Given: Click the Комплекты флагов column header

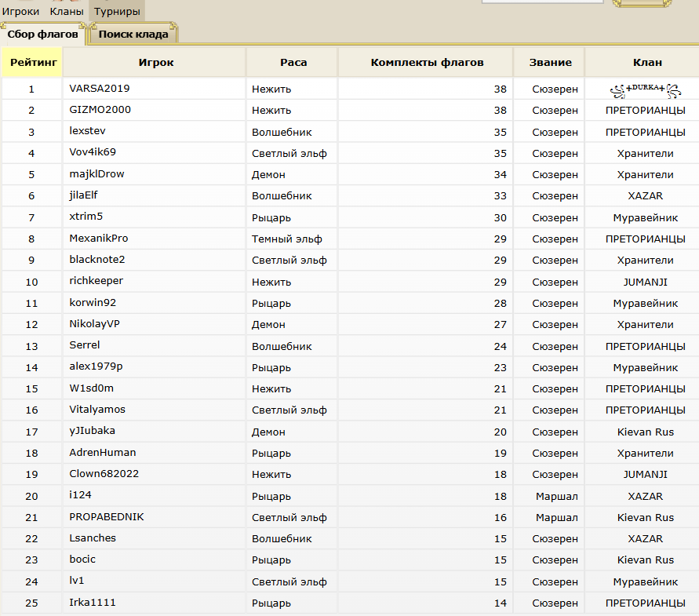Looking at the screenshot, I should 427,62.
